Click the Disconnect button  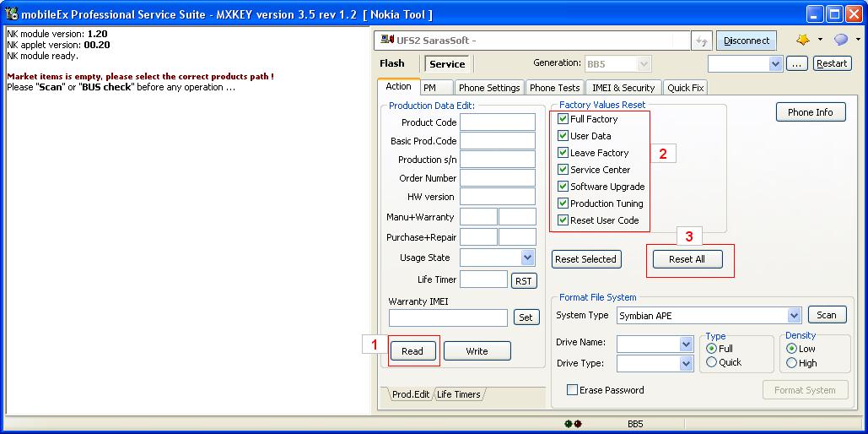(x=747, y=41)
